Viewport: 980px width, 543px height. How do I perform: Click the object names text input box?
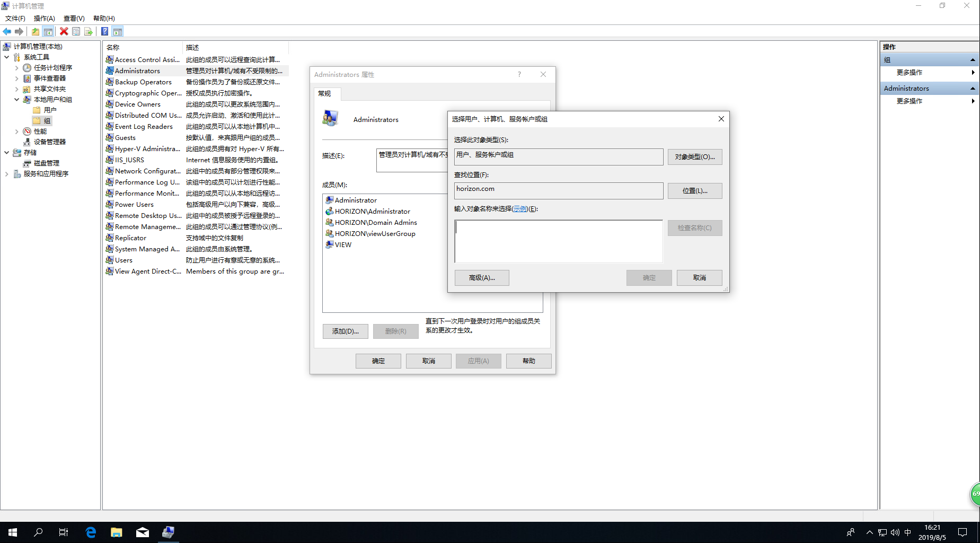[x=558, y=241]
